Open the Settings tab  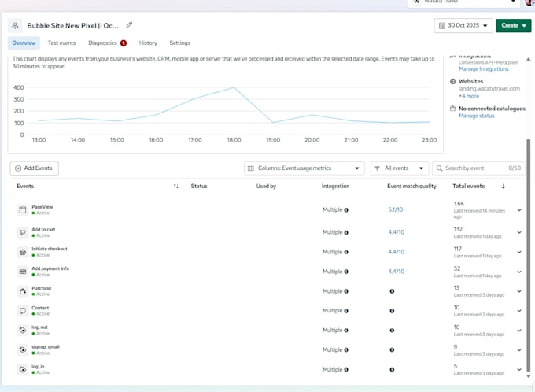[180, 43]
